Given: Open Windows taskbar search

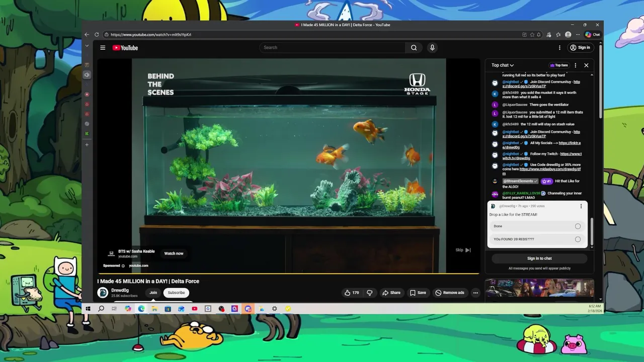Looking at the screenshot, I should point(101,309).
